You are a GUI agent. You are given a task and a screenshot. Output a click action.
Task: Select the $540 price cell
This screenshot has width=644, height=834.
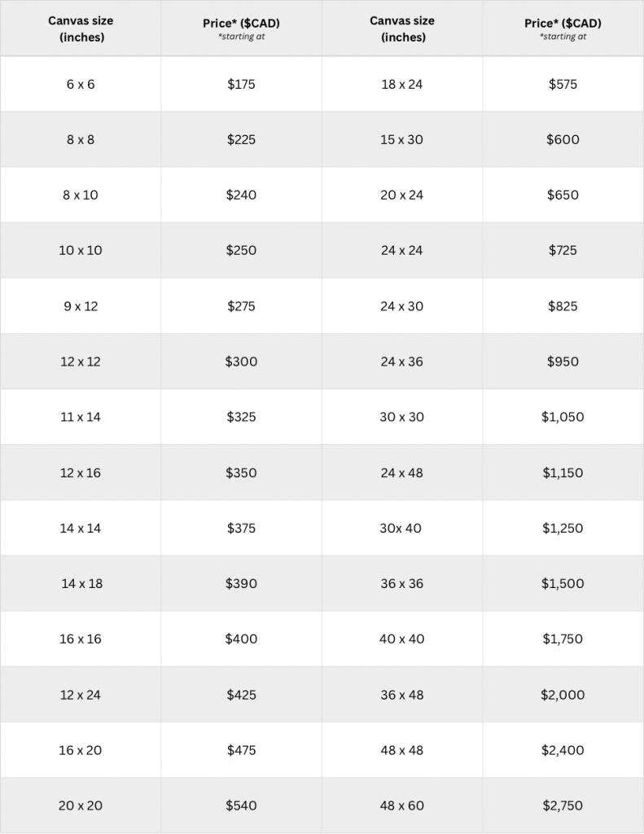[241, 805]
